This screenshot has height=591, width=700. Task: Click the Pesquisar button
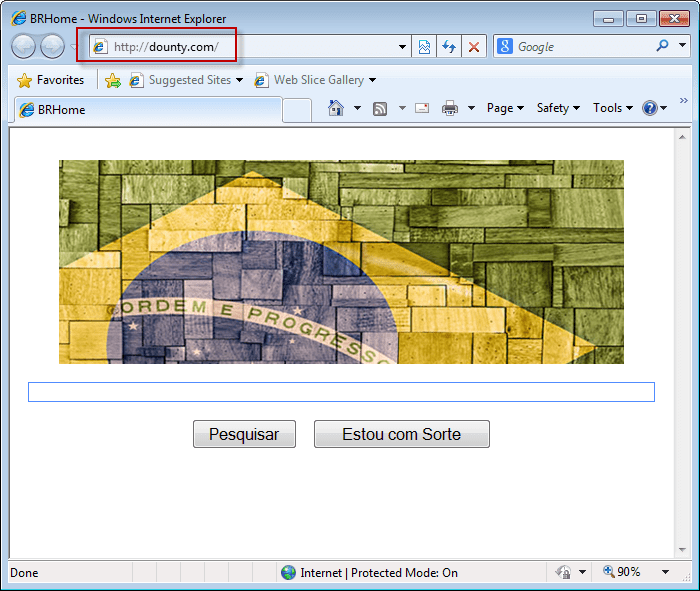[x=244, y=434]
